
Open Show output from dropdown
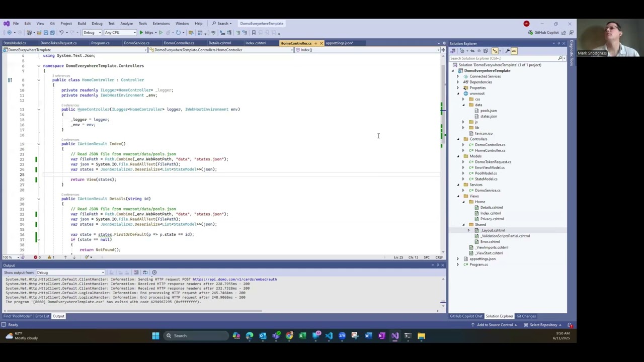[x=70, y=273]
